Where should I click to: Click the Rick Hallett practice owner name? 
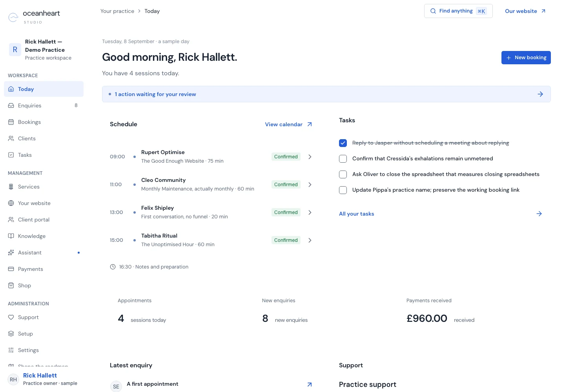point(40,376)
